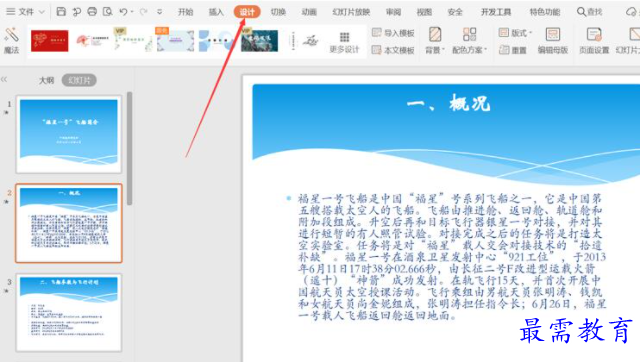Switch to the 开始 tab
641x362 pixels.
click(x=185, y=12)
